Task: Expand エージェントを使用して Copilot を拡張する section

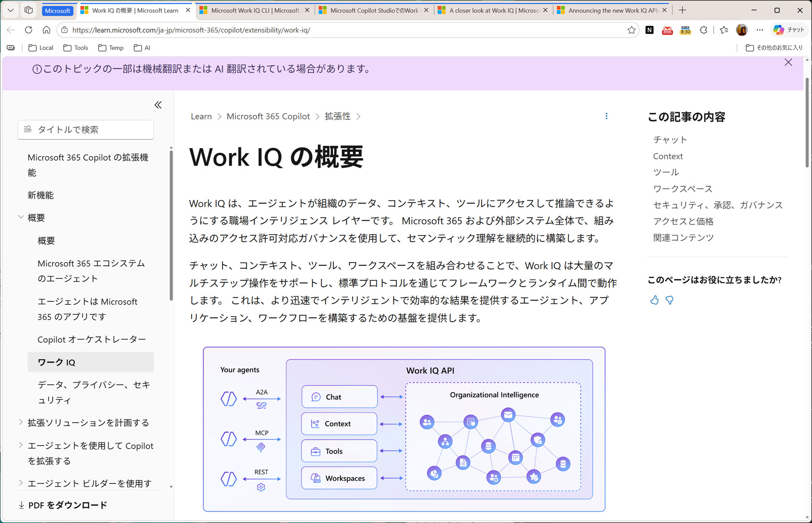Action: tap(21, 445)
